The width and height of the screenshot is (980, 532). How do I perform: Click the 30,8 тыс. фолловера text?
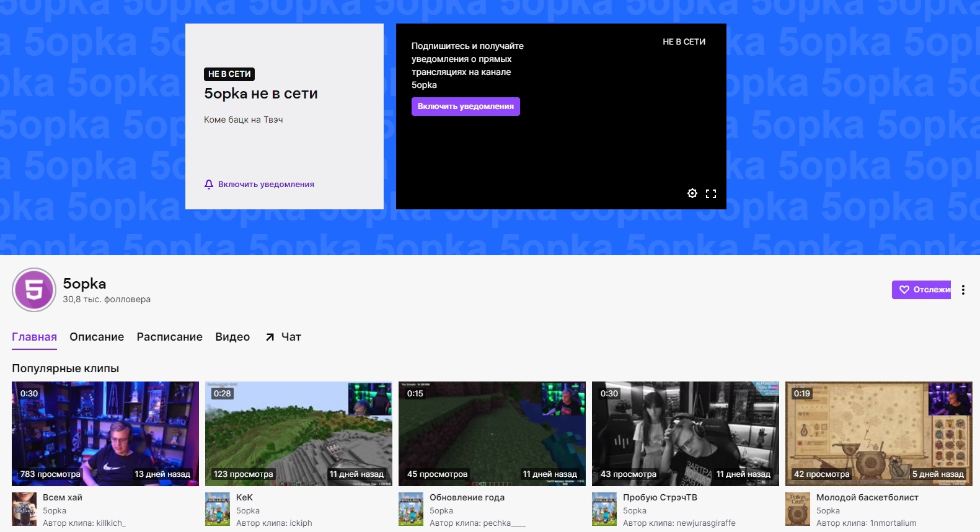tap(107, 300)
